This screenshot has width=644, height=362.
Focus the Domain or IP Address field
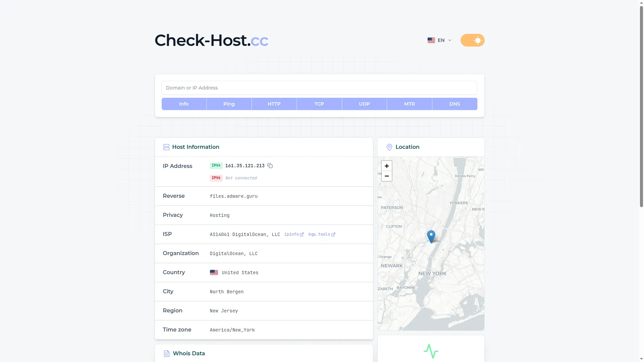coord(319,88)
